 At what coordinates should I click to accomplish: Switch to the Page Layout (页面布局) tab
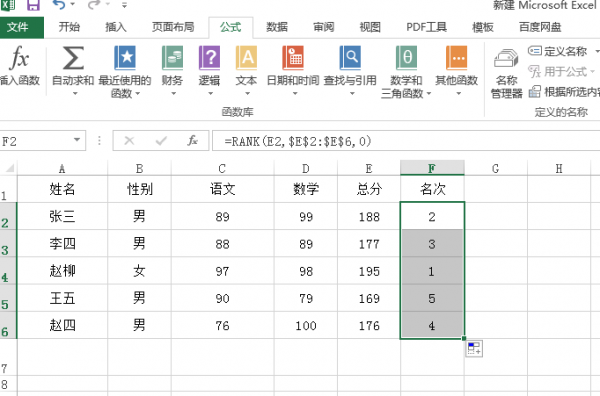pos(173,27)
